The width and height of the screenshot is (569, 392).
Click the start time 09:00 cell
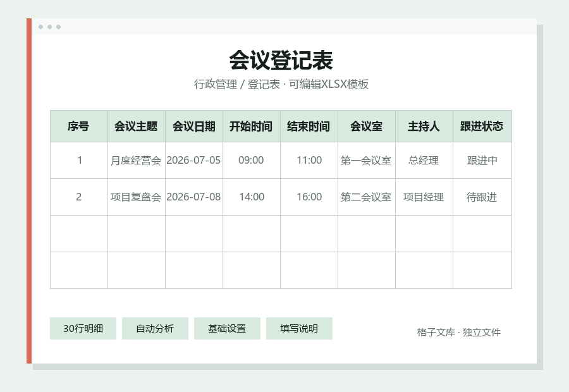[252, 160]
